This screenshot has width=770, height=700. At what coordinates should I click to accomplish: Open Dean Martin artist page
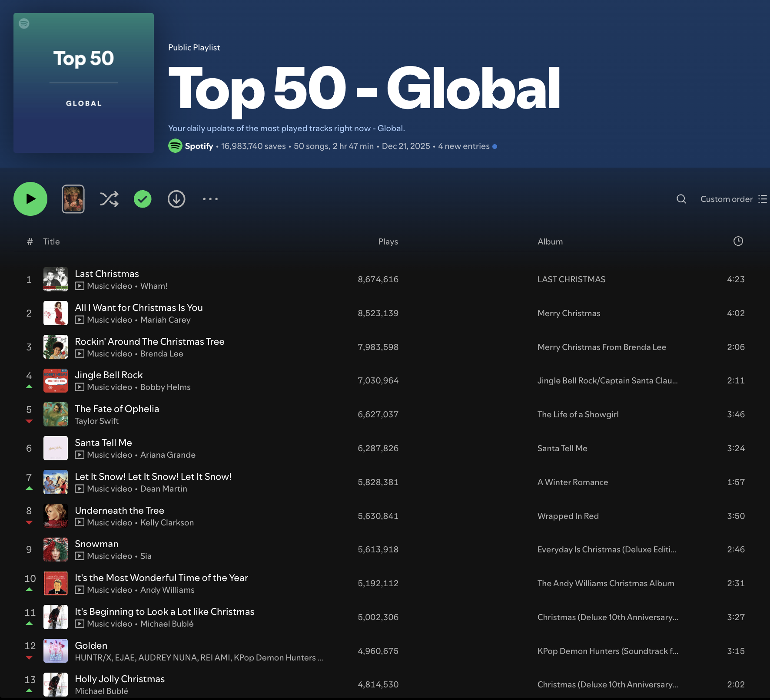(164, 489)
